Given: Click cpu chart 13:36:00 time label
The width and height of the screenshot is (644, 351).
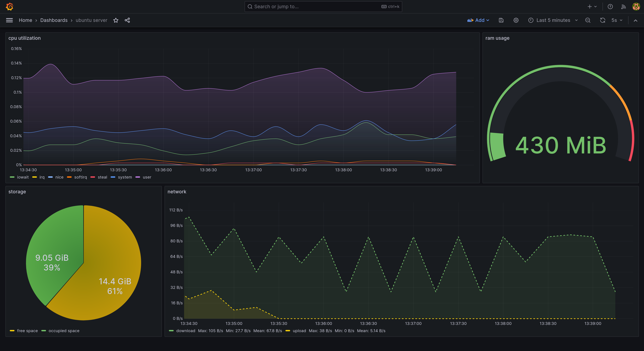Looking at the screenshot, I should pyautogui.click(x=163, y=170).
